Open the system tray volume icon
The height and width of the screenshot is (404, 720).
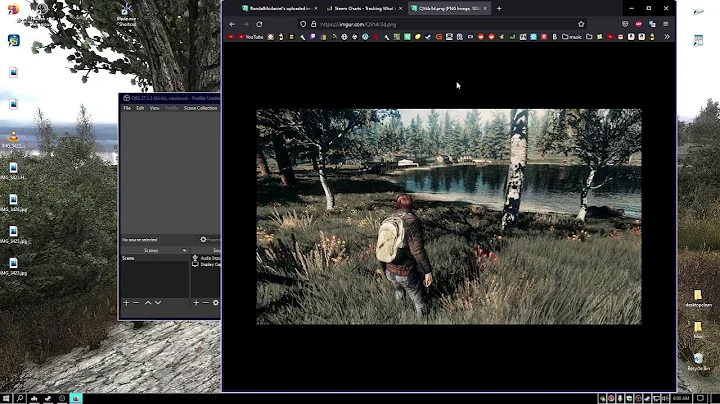click(x=665, y=398)
